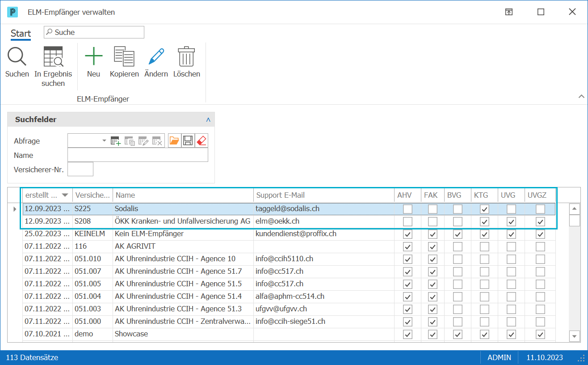Click the Versiche... column header
Screen dimensions: 588x365
point(92,195)
